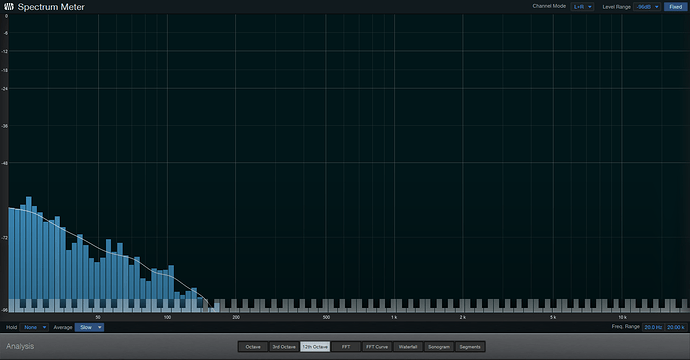Switch analysis to Segments mode
Image resolution: width=690 pixels, height=360 pixels.
pos(470,347)
